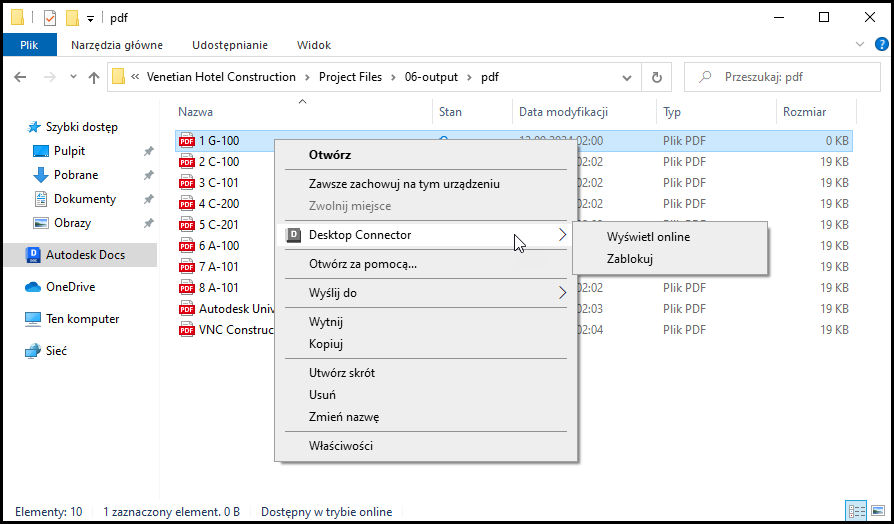This screenshot has height=524, width=894.
Task: Open the recent locations dropdown arrow
Action: [x=73, y=77]
